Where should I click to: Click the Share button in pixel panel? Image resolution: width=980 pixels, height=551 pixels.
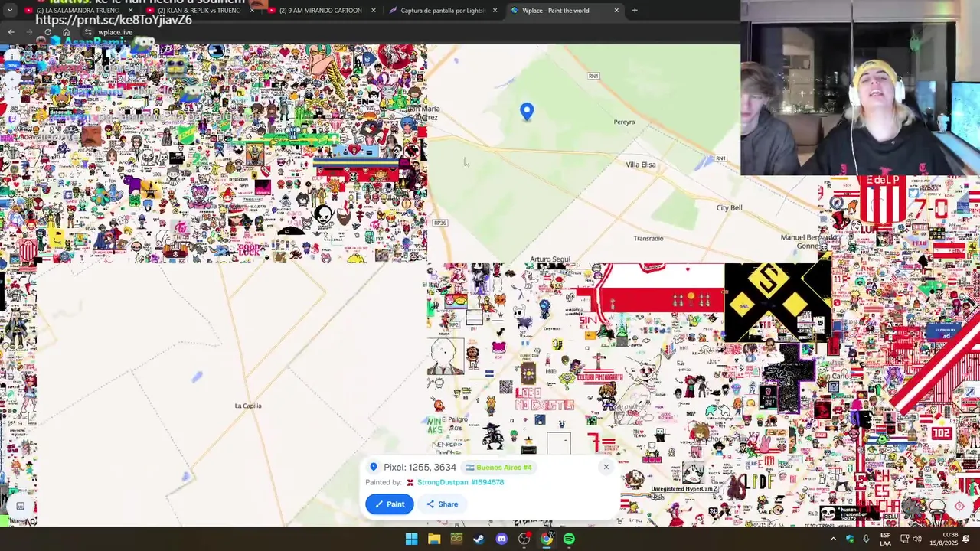[x=442, y=504]
